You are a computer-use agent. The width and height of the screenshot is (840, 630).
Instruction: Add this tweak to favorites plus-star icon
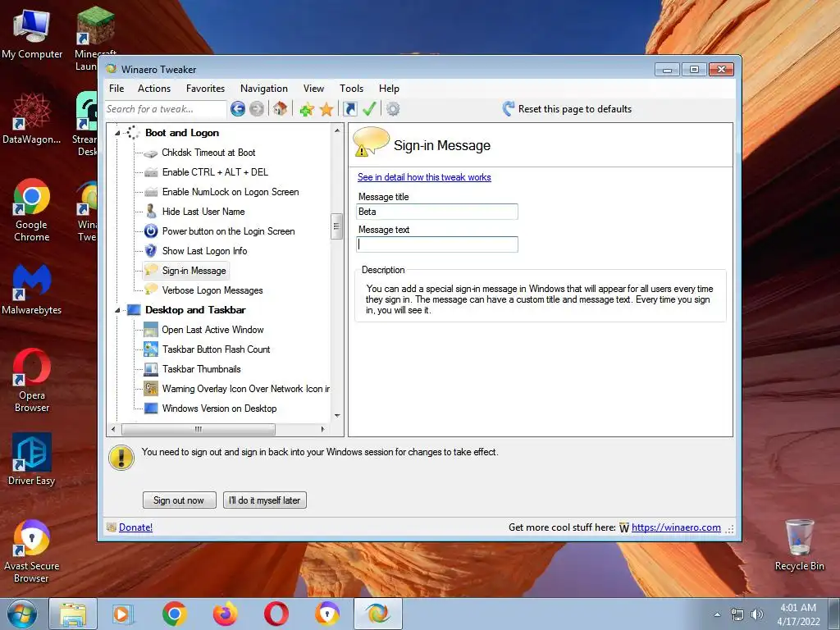(x=307, y=109)
